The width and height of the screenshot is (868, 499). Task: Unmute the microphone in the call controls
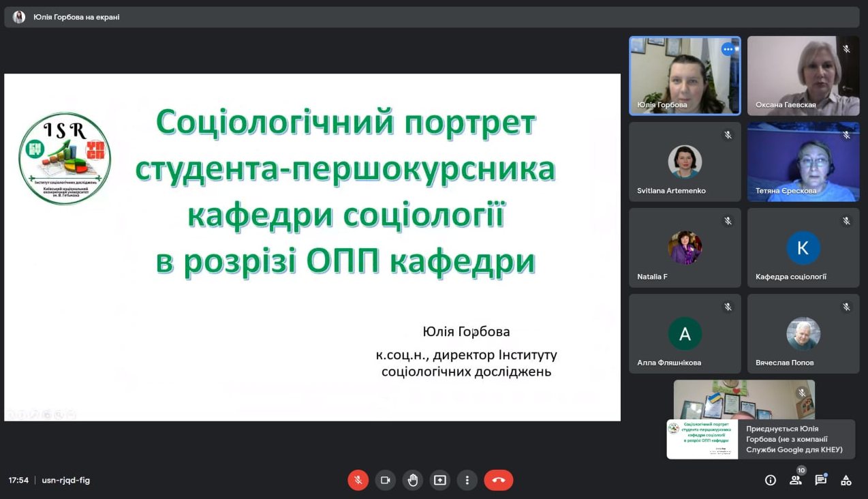click(358, 480)
